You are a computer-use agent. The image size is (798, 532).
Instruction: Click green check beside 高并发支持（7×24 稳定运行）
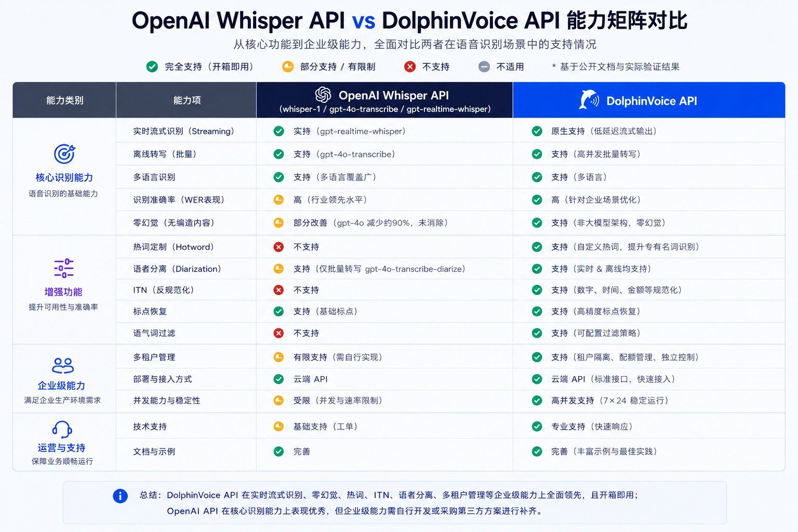coord(537,400)
